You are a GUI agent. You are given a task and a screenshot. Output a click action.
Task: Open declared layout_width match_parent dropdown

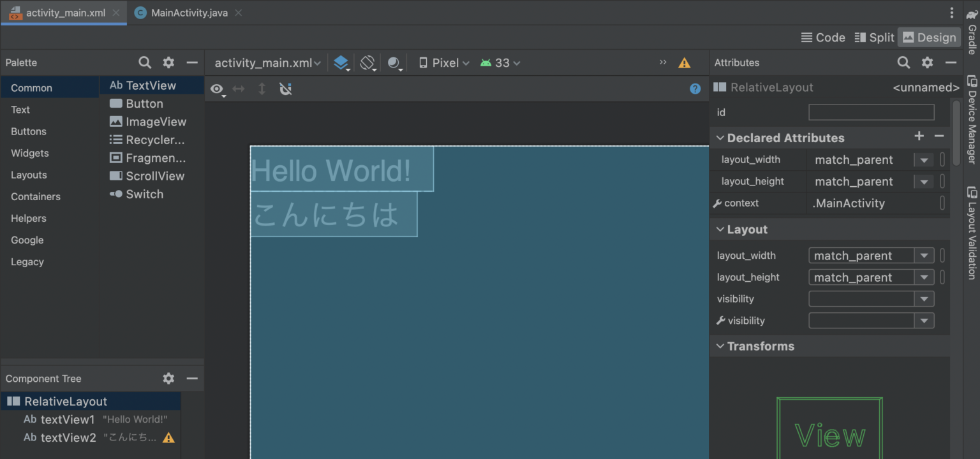tap(924, 160)
